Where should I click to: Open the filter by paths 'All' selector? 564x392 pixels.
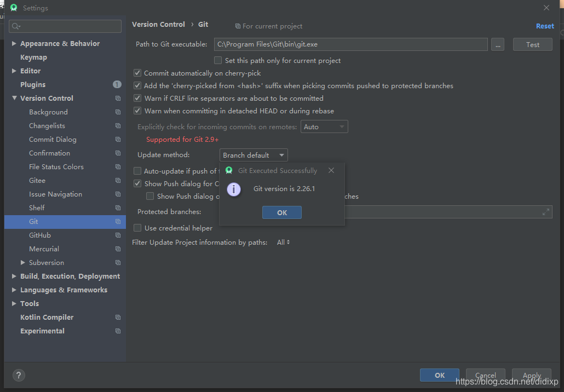[284, 243]
